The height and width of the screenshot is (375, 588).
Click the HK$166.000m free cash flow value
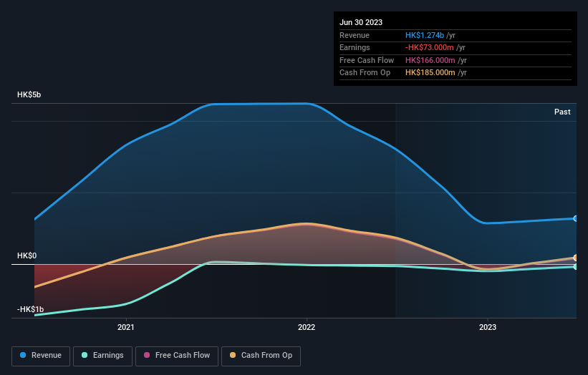pyautogui.click(x=430, y=60)
